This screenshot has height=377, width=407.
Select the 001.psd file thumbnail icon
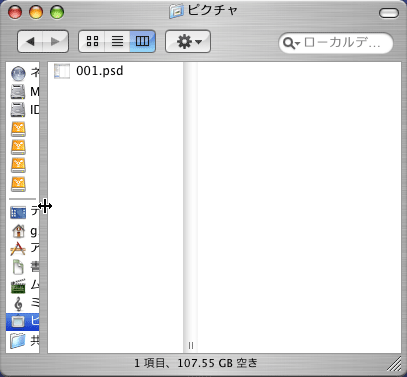click(62, 71)
